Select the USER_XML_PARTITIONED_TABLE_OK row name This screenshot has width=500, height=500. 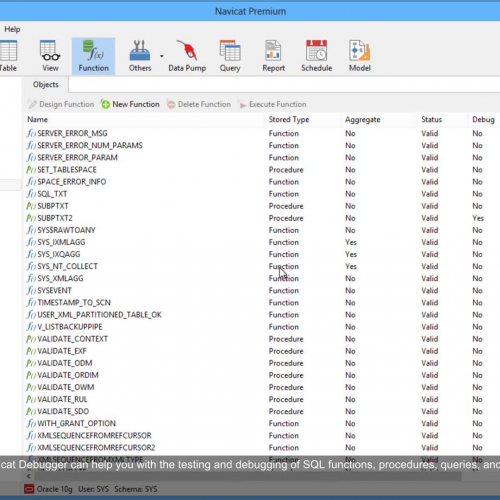[x=99, y=315]
